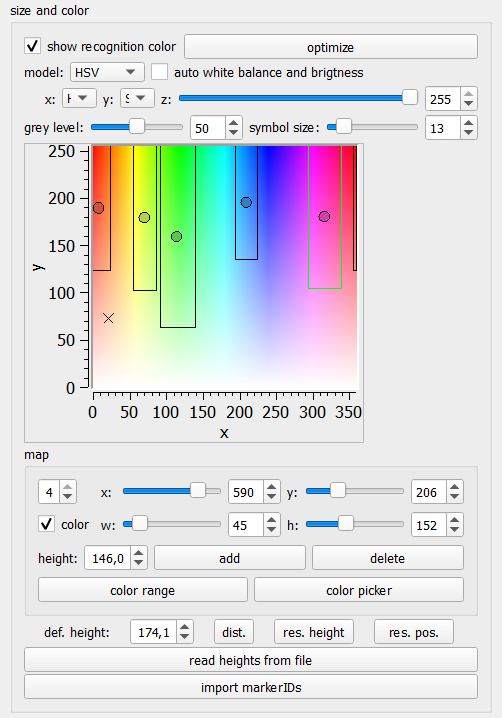Screen dimensions: 502x718
Task: Click the res. height button
Action: pos(314,632)
